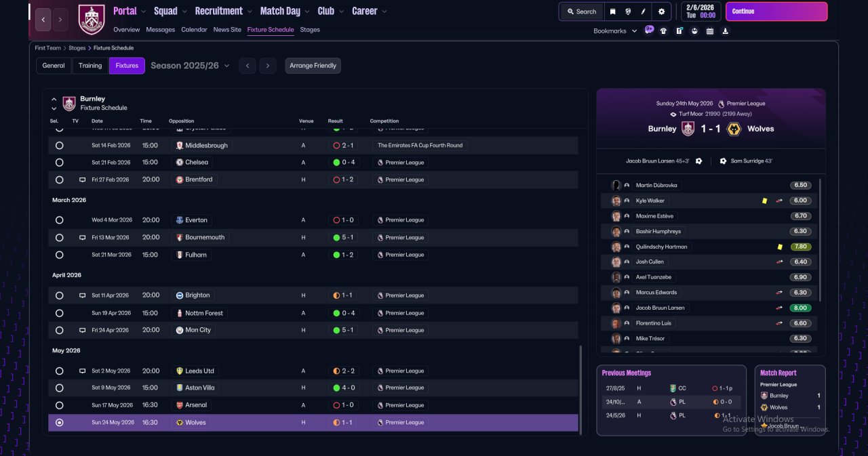This screenshot has height=456, width=868.
Task: Select the Wolves fixture radio button
Action: click(x=59, y=423)
